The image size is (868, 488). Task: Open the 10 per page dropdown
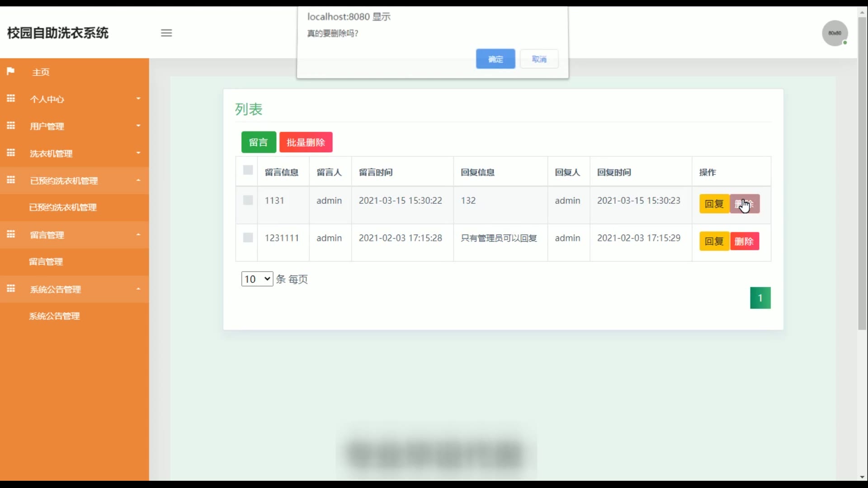click(257, 279)
